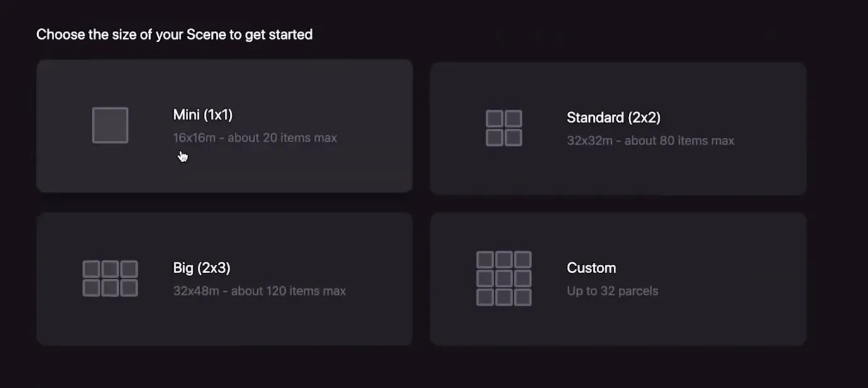
Task: Click the center parcel of the Custom grid
Action: pyautogui.click(x=504, y=279)
